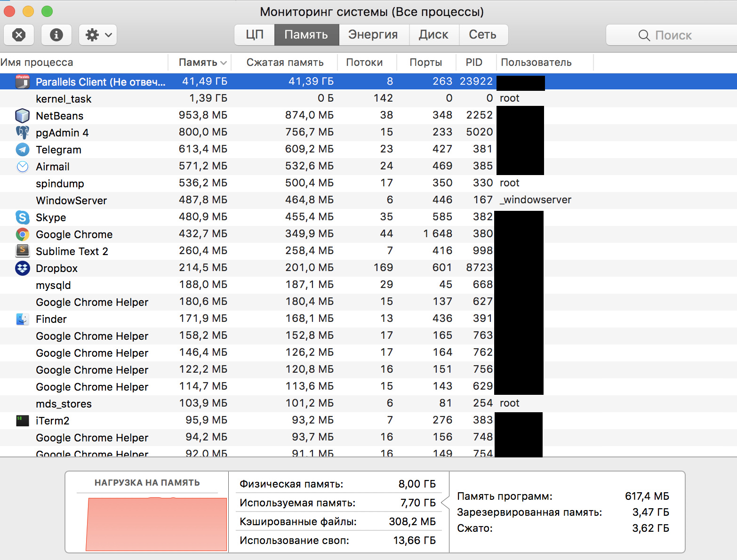
Task: Click the Airmail icon in list
Action: point(22,167)
